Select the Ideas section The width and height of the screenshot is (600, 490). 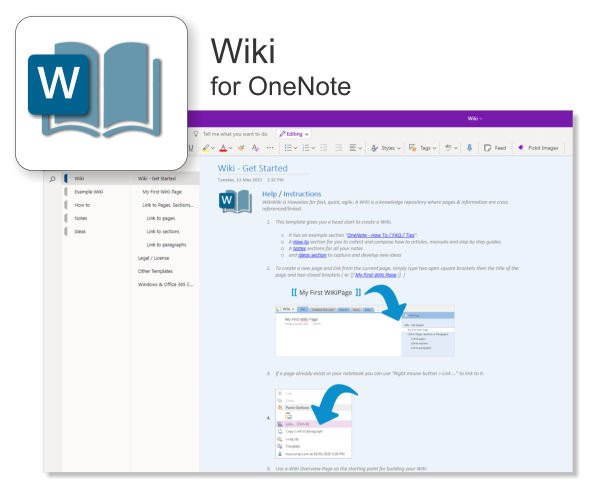point(97,231)
